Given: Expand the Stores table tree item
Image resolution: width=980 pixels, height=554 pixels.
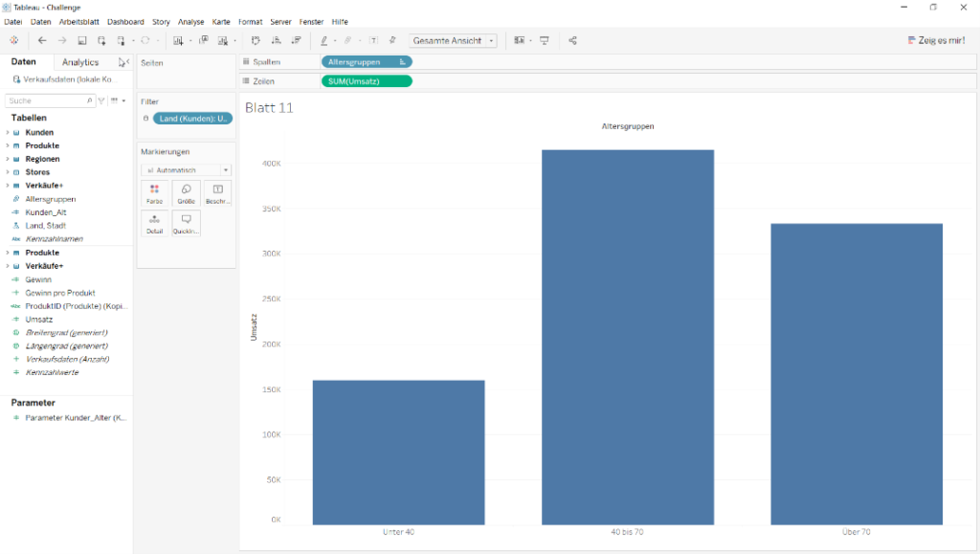Looking at the screenshot, I should [x=8, y=172].
